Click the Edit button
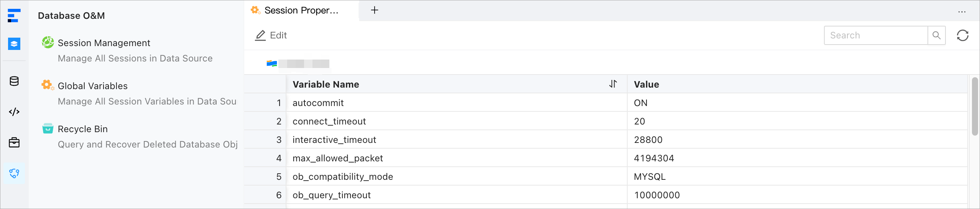The width and height of the screenshot is (980, 209). coord(271,35)
